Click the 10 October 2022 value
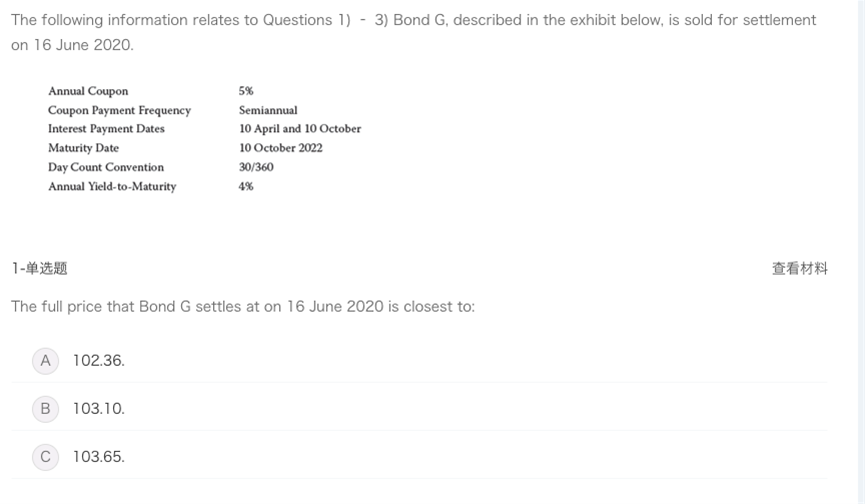Viewport: 865px width, 504px height. coord(281,148)
